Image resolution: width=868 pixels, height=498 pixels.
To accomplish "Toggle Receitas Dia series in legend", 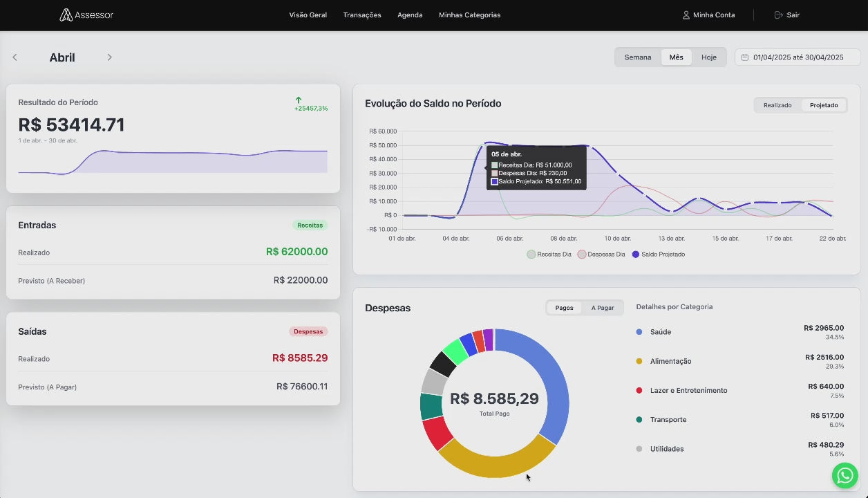I will pyautogui.click(x=549, y=255).
